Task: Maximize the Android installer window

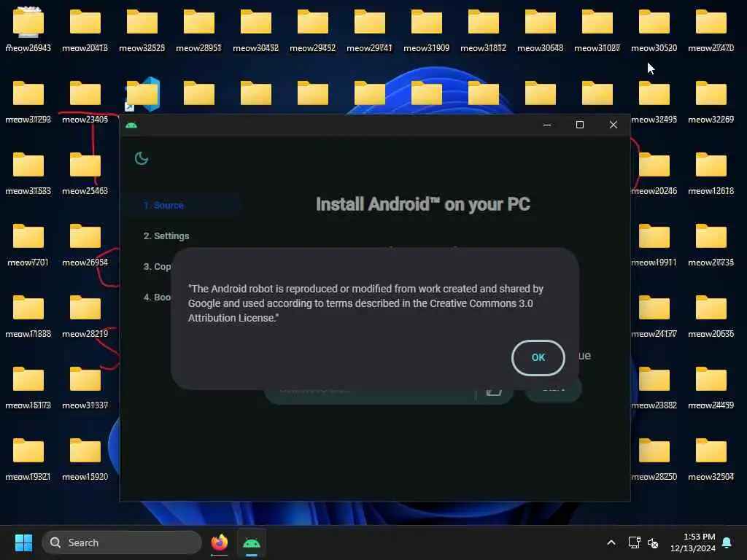Action: (x=580, y=125)
